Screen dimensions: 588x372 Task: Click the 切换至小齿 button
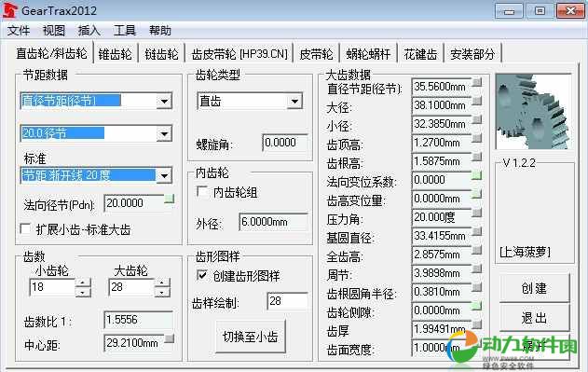(x=250, y=337)
